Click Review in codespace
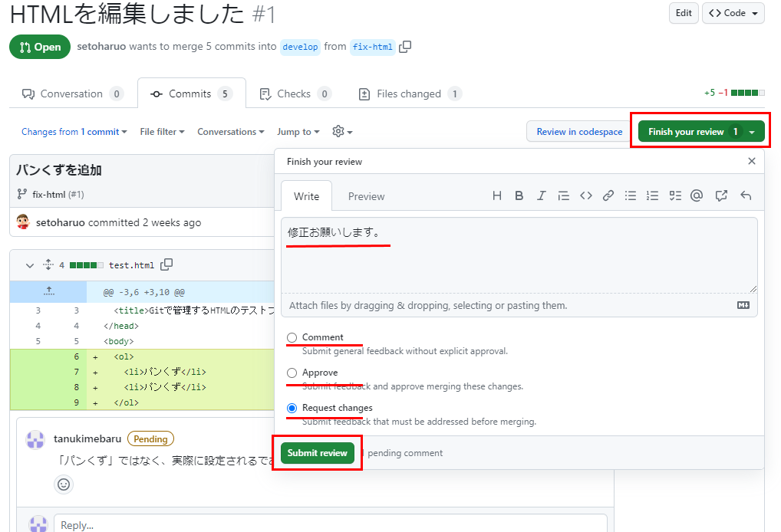The height and width of the screenshot is (532, 781). [x=579, y=132]
